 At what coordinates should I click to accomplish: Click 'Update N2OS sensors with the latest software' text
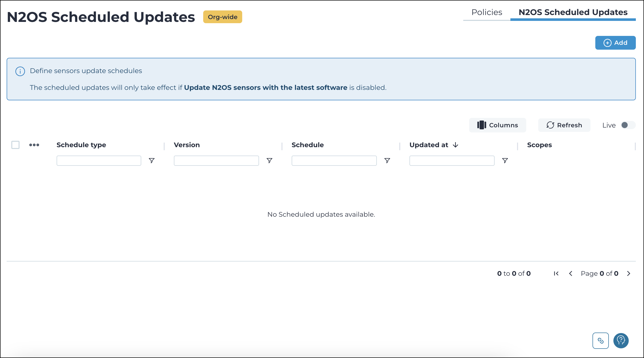[266, 88]
